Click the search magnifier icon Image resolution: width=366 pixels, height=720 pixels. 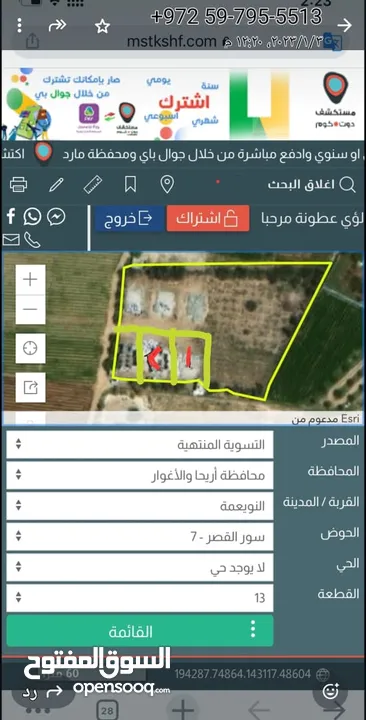[347, 185]
